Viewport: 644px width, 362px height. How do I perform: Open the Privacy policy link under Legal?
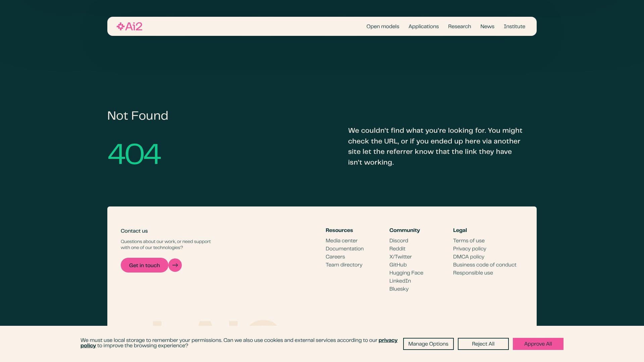tap(470, 249)
